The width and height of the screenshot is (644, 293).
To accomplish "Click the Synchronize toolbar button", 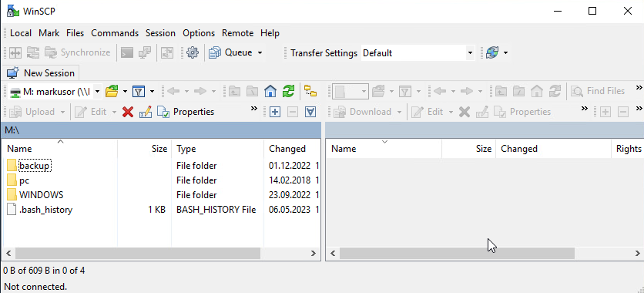I will point(78,52).
